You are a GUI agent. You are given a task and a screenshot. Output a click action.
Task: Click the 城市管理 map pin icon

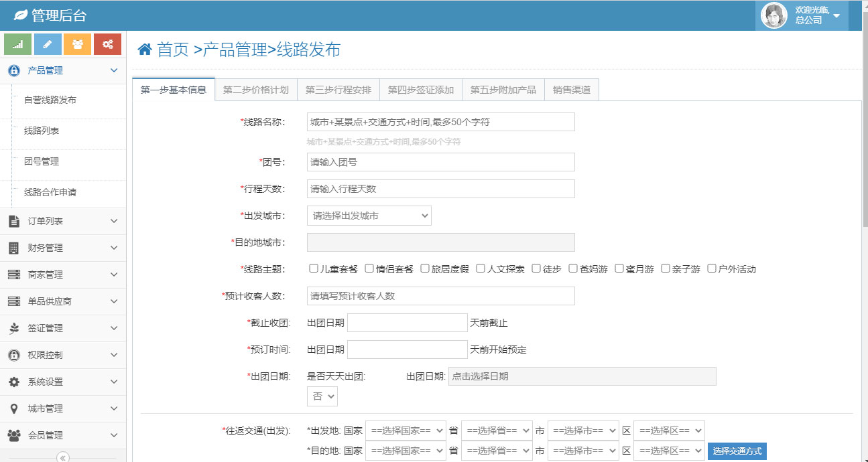14,408
